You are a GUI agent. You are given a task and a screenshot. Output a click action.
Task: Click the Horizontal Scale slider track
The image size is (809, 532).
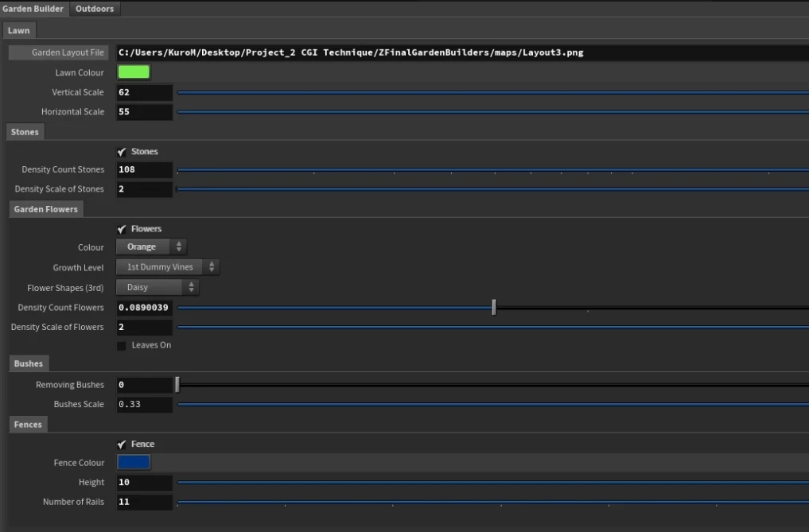[492, 112]
